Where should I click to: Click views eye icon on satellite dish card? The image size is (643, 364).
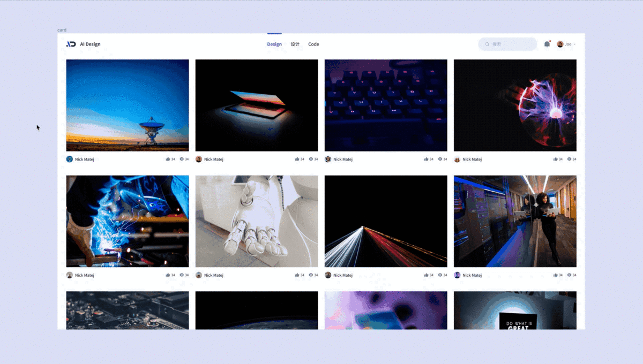182,159
